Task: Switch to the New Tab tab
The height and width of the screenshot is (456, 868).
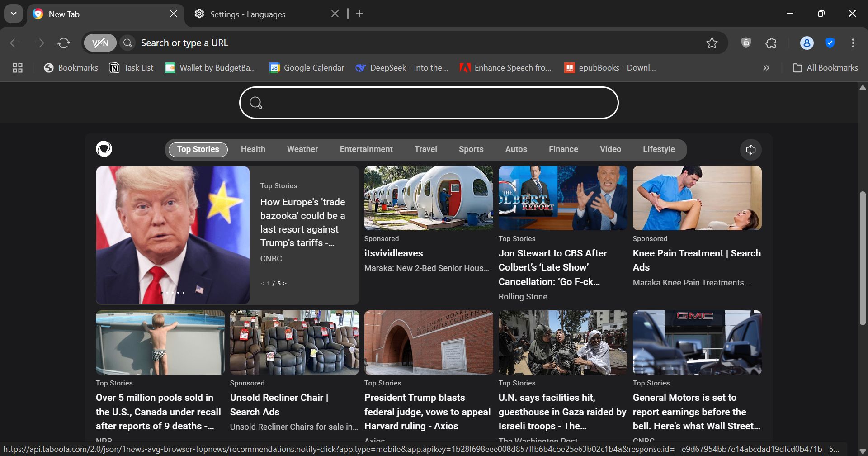Action: coord(105,14)
